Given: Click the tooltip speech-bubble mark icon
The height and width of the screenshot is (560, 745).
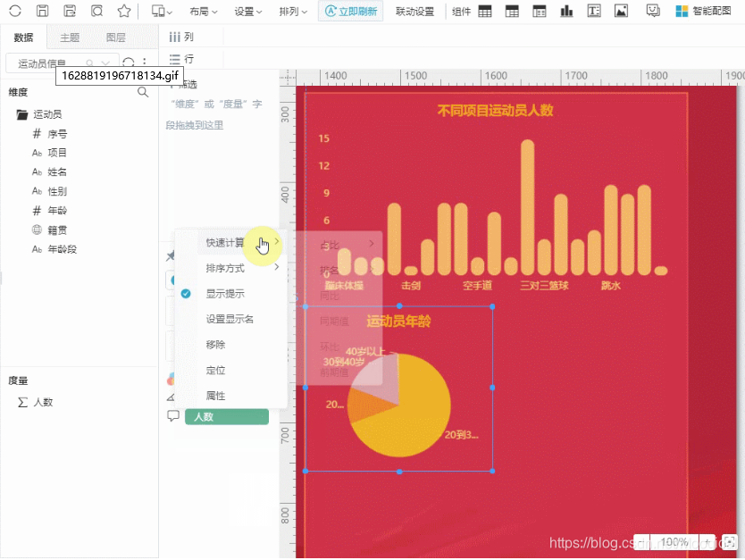Looking at the screenshot, I should point(173,416).
